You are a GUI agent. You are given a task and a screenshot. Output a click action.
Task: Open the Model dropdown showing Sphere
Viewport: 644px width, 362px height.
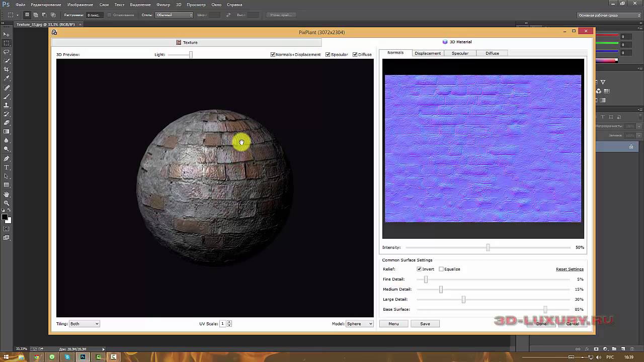click(x=359, y=324)
